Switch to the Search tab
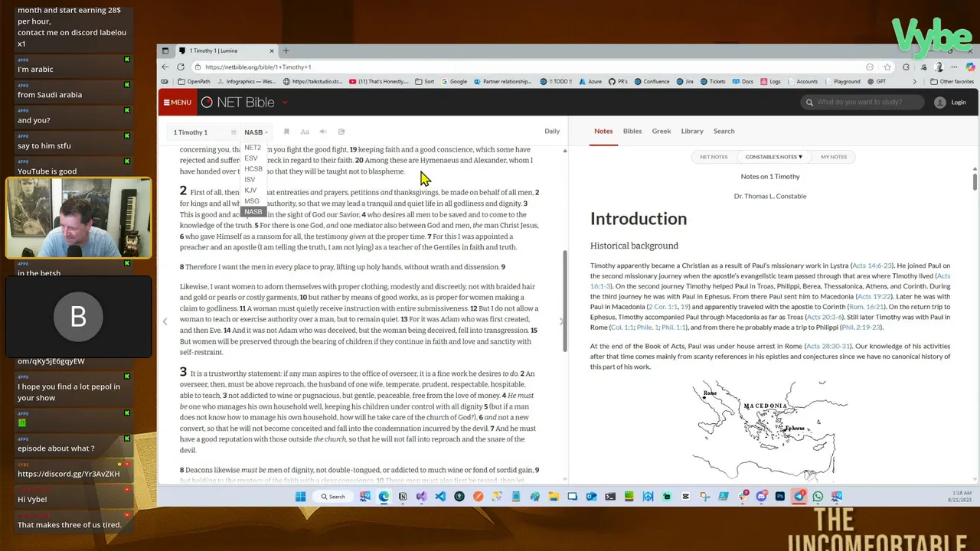The width and height of the screenshot is (980, 551). 724,131
